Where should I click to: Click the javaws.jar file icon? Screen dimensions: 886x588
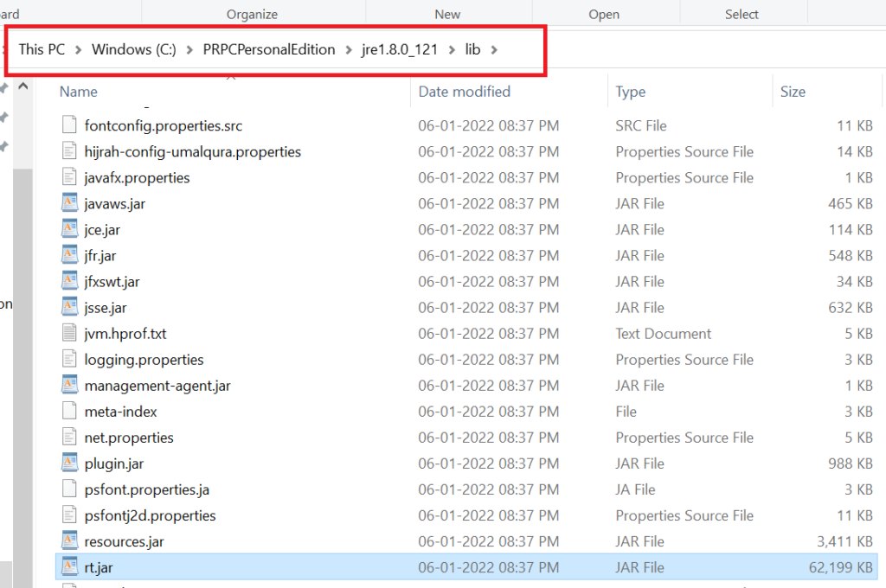[69, 203]
